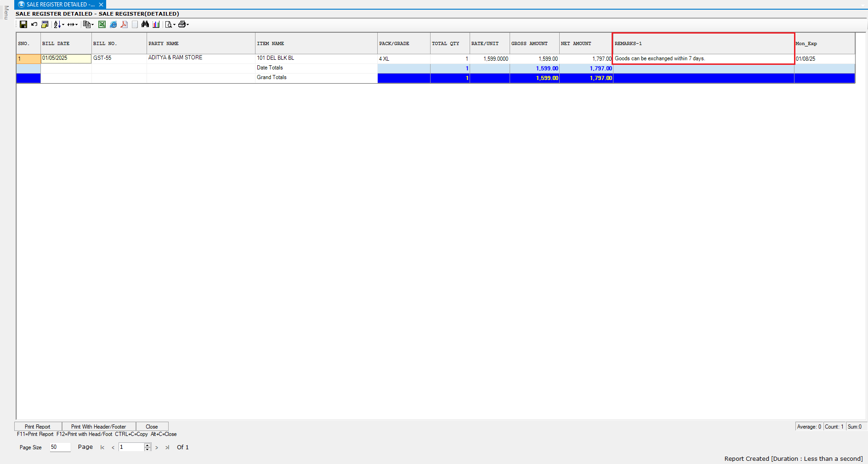This screenshot has height=464, width=868.
Task: Click the Save floppy disk icon
Action: [x=23, y=24]
